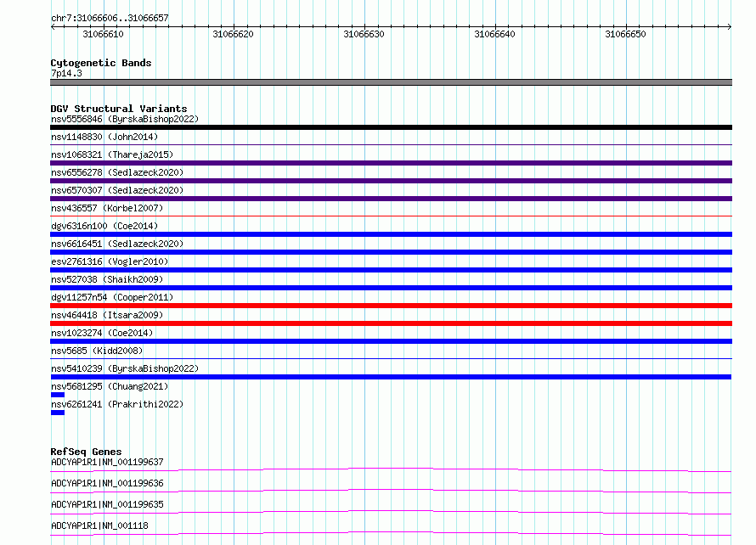Open variant label dgv11257n54 (Cooper2011)

click(x=112, y=297)
